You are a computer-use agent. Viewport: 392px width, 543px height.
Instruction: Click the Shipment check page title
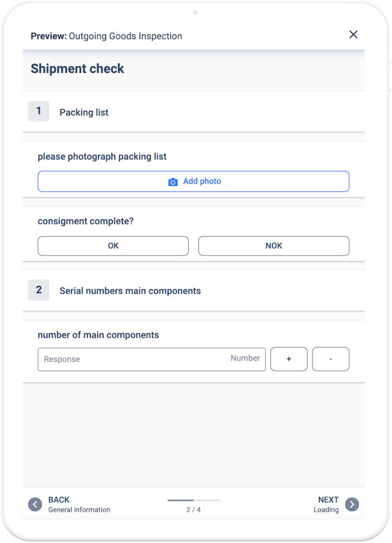coord(77,69)
